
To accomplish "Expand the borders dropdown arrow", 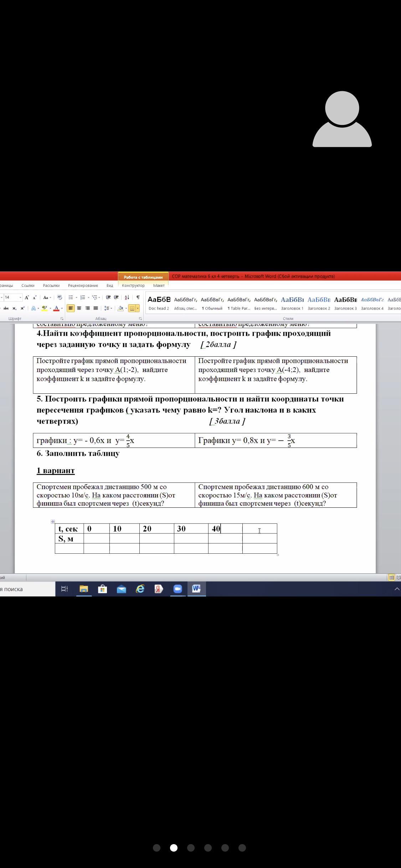I will pos(138,308).
